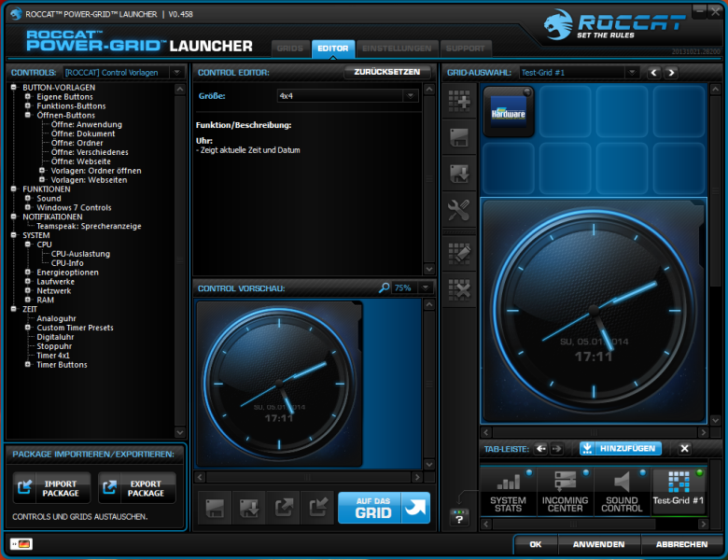728x560 pixels.
Task: Click the German flag language icon
Action: 21,544
